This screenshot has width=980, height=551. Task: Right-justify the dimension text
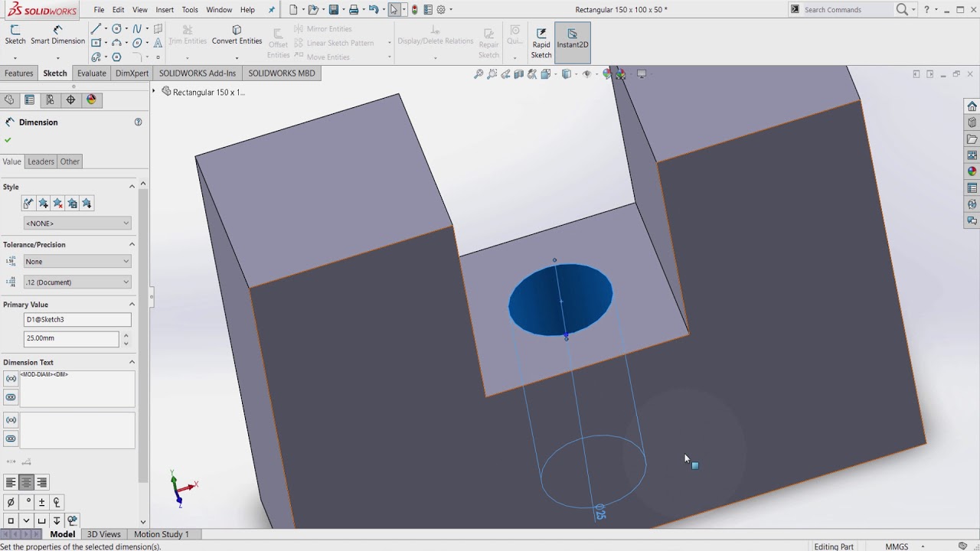(41, 482)
